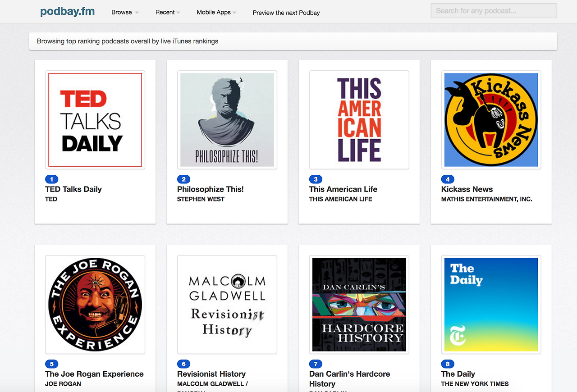This screenshot has height=392, width=577.
Task: Open The Daily title link
Action: (458, 374)
